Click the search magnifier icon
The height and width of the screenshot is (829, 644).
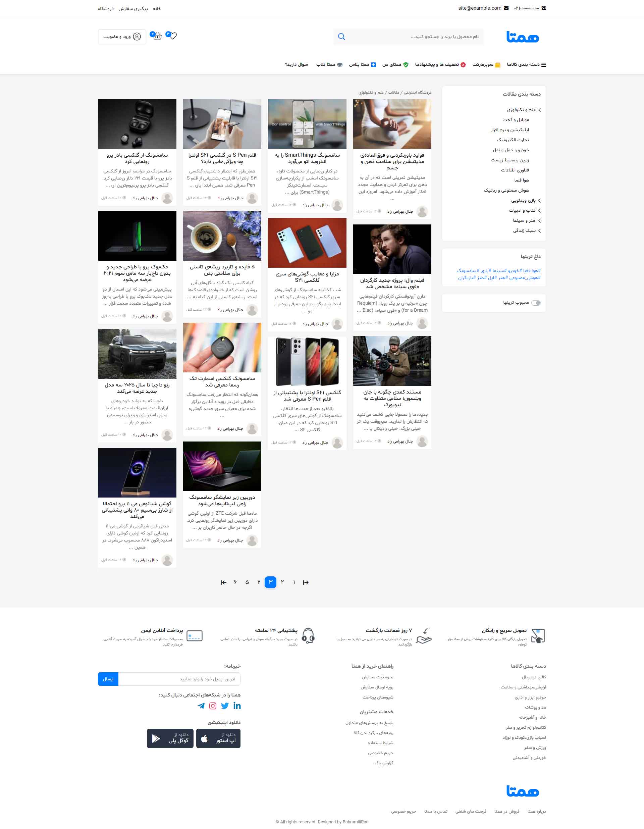(x=341, y=37)
